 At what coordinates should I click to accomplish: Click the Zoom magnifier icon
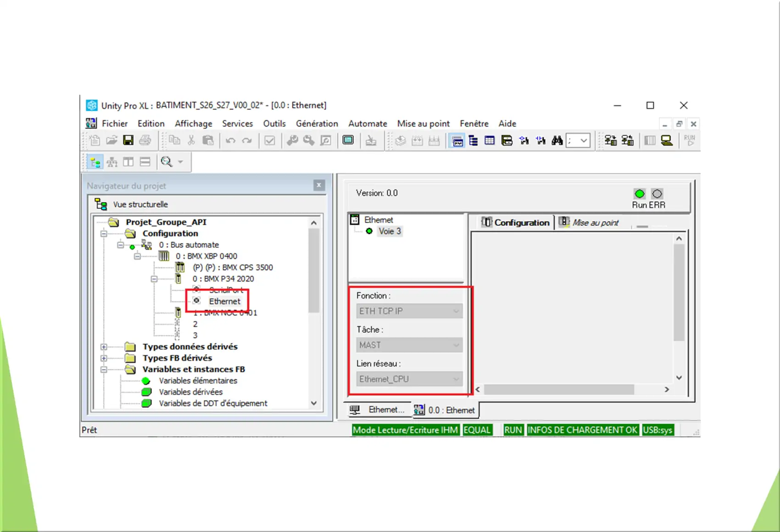point(166,162)
